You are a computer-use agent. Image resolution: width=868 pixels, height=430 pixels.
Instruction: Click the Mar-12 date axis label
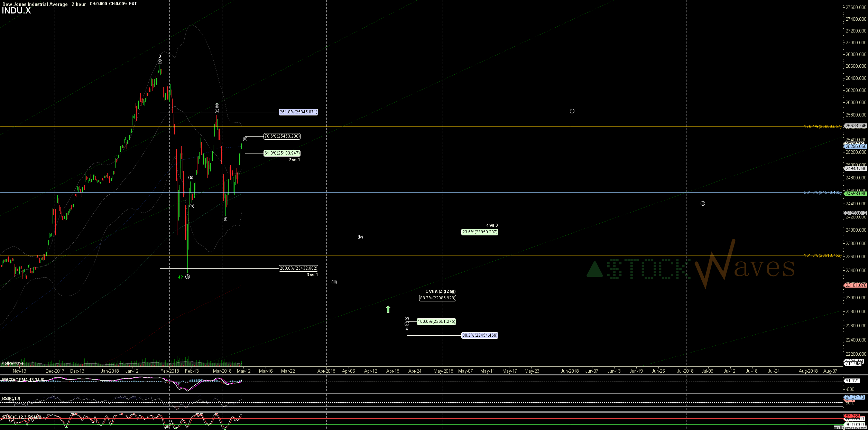coord(244,371)
